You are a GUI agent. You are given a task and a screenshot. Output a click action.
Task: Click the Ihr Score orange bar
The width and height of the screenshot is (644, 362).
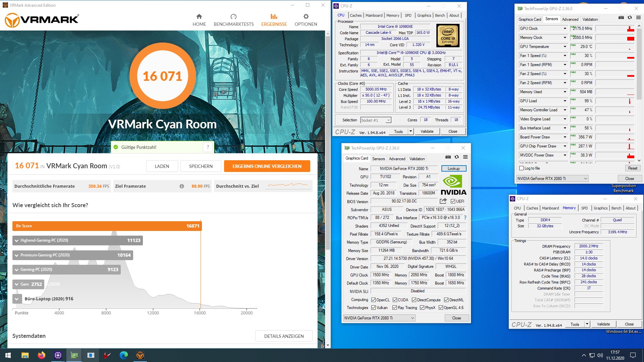107,226
